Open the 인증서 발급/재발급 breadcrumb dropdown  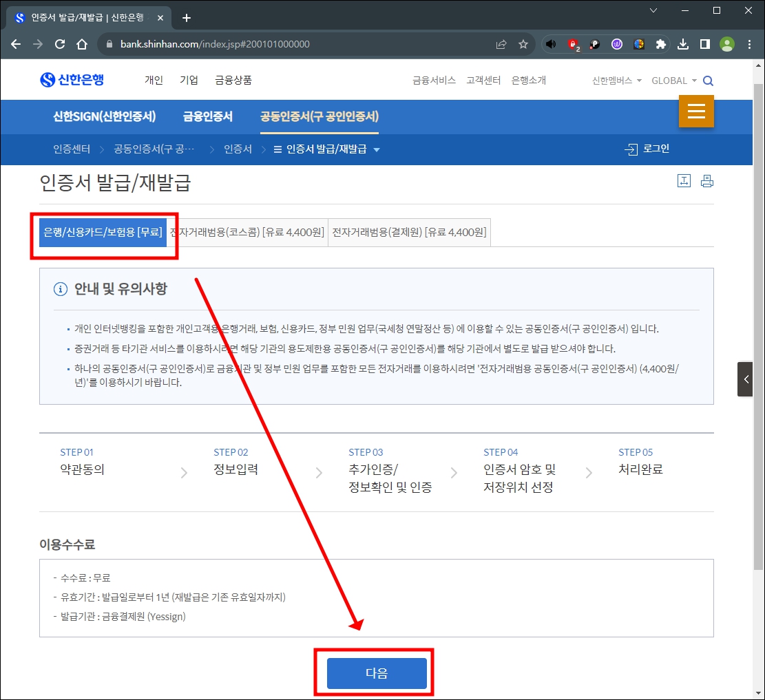(326, 149)
